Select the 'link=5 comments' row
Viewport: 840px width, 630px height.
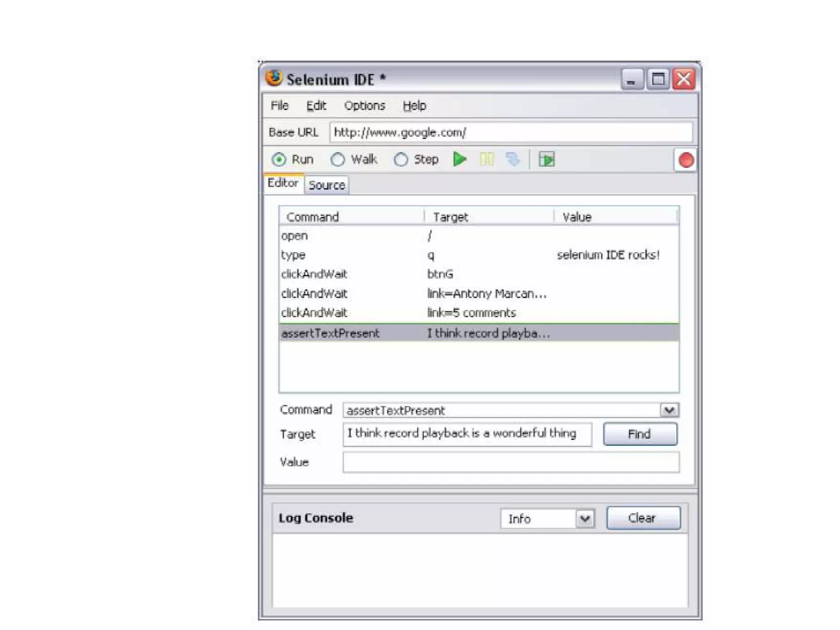[479, 313]
